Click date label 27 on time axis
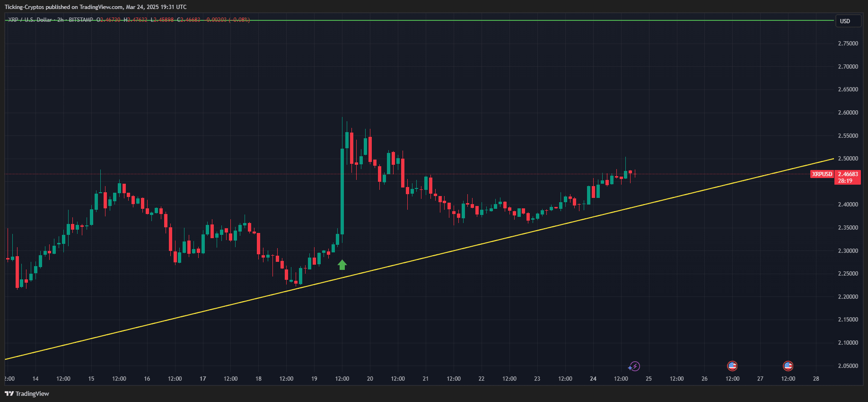This screenshot has height=402, width=868. [x=760, y=379]
